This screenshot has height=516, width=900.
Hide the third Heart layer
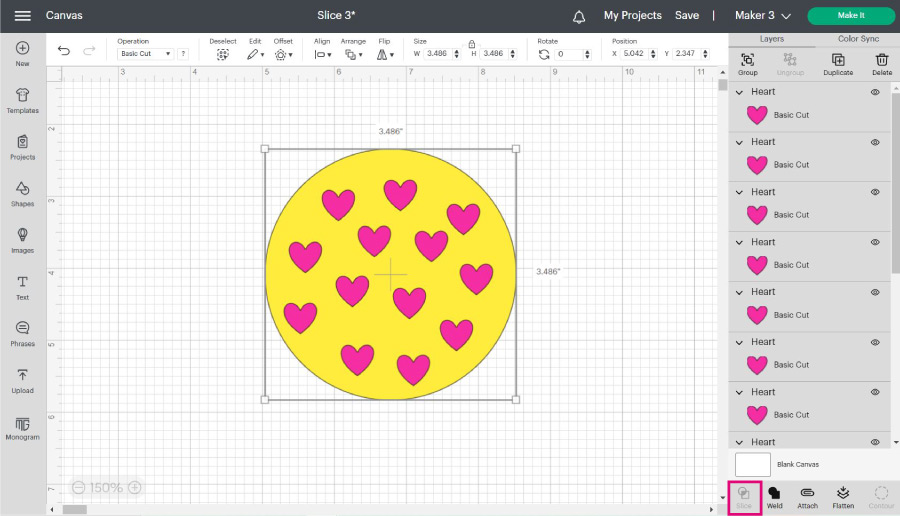pos(875,192)
